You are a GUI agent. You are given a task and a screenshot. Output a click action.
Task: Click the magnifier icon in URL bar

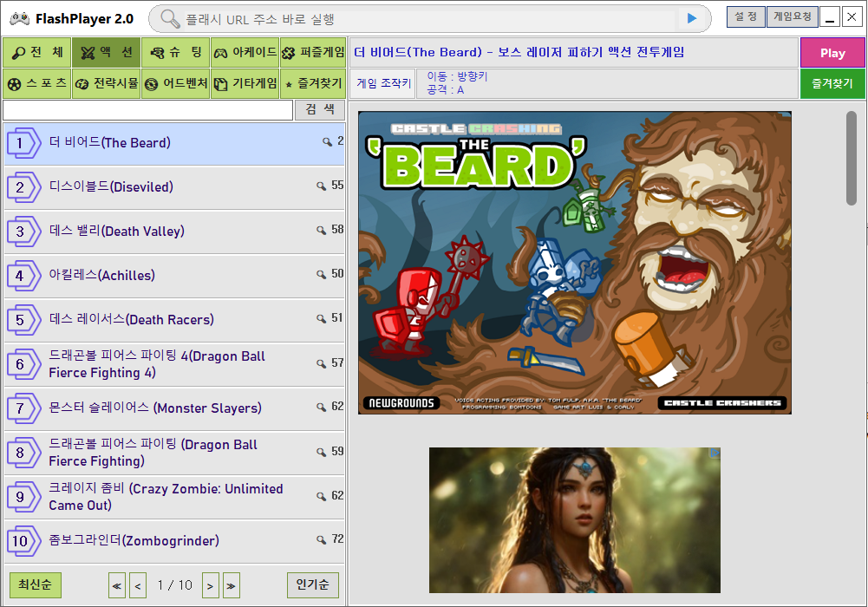[x=170, y=19]
